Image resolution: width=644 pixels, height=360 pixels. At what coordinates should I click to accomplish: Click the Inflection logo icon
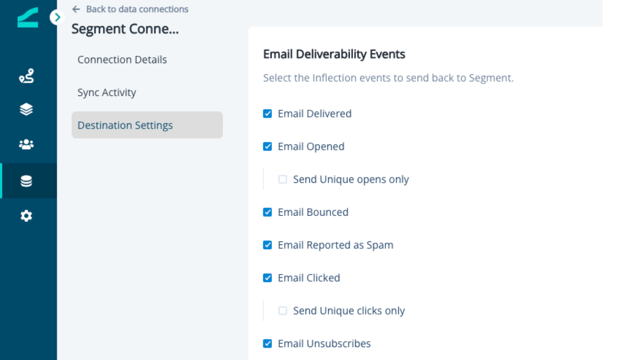[x=28, y=18]
